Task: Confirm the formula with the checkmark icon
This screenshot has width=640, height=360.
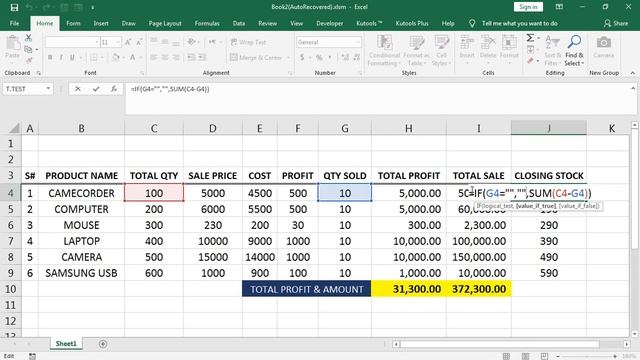Action: click(96, 89)
